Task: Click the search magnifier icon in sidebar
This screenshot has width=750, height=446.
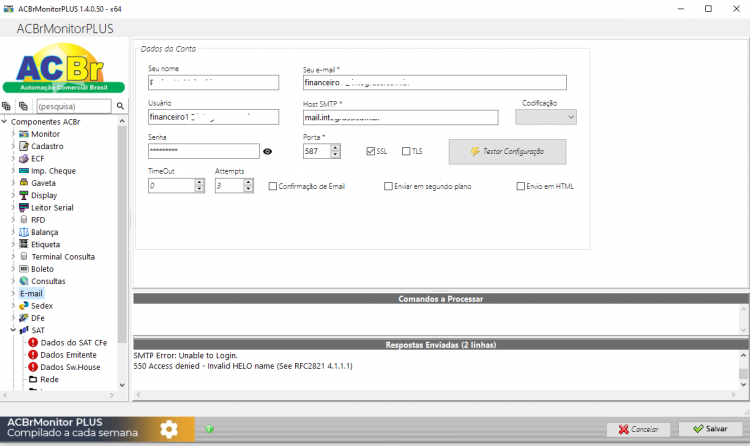Action: 120,106
